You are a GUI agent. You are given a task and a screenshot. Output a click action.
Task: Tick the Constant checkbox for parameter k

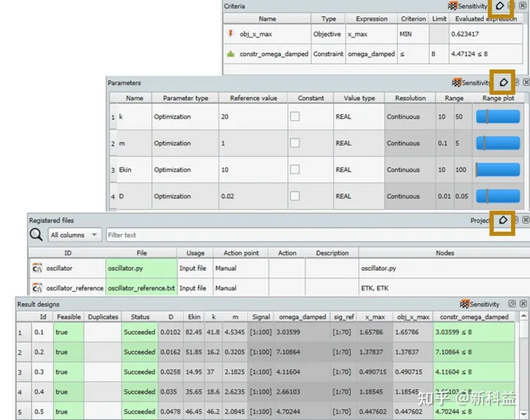[294, 116]
